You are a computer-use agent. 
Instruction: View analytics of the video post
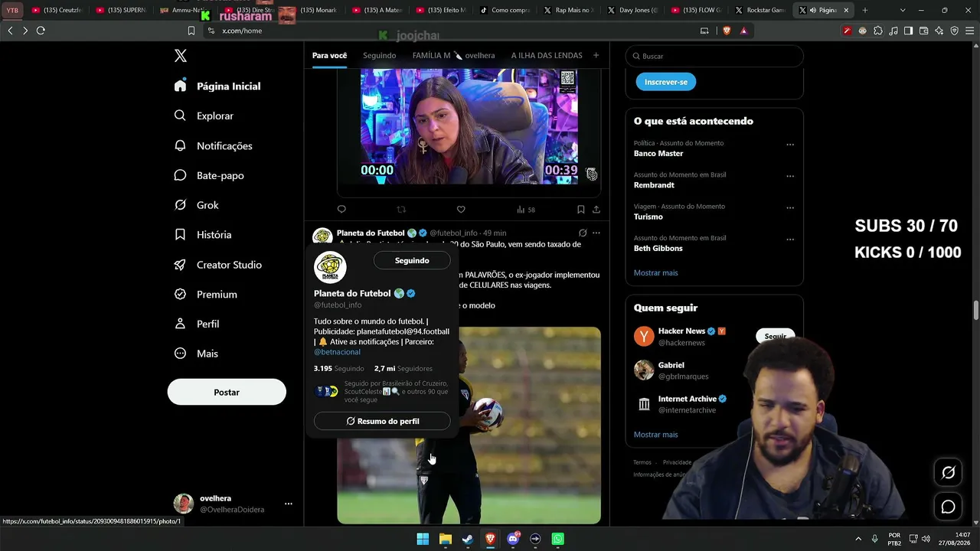[x=526, y=209]
